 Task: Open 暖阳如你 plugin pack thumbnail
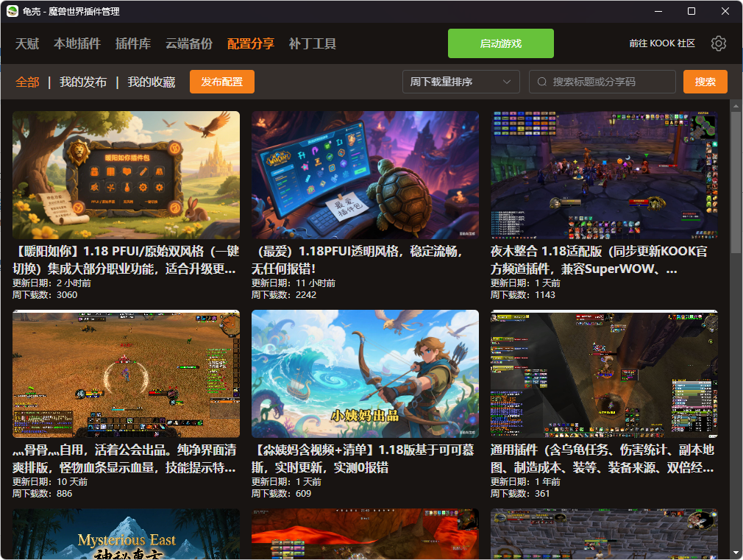[x=126, y=175]
